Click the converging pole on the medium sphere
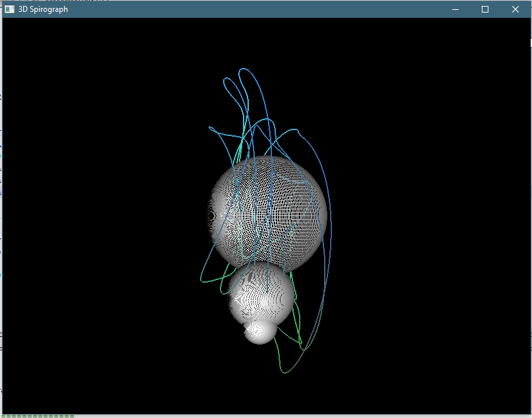 [x=236, y=299]
